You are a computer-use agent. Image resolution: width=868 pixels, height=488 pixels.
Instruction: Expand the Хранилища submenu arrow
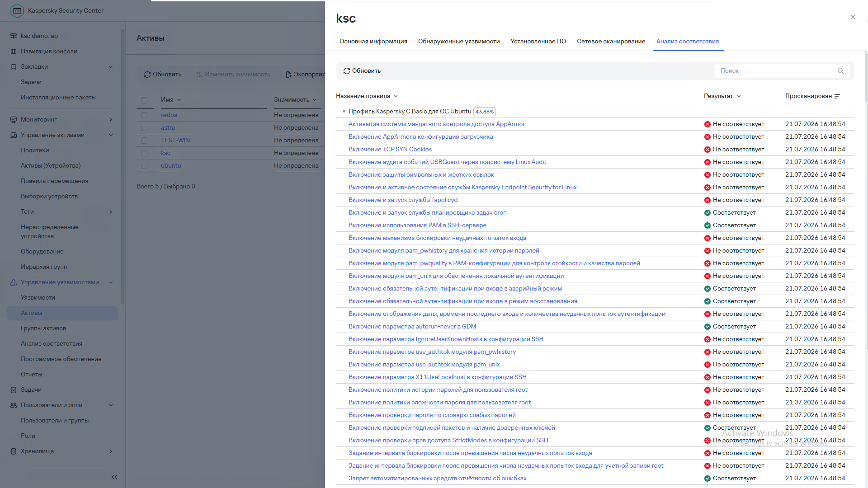111,451
